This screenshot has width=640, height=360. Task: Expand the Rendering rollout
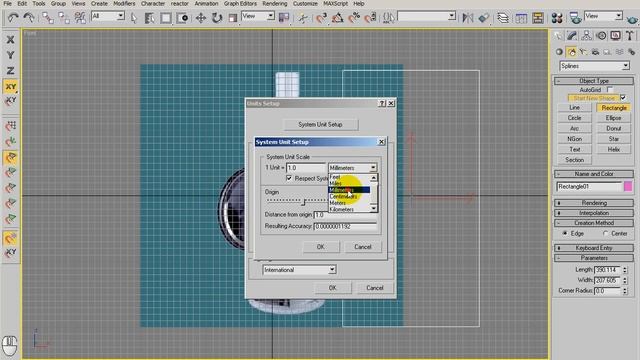(593, 203)
